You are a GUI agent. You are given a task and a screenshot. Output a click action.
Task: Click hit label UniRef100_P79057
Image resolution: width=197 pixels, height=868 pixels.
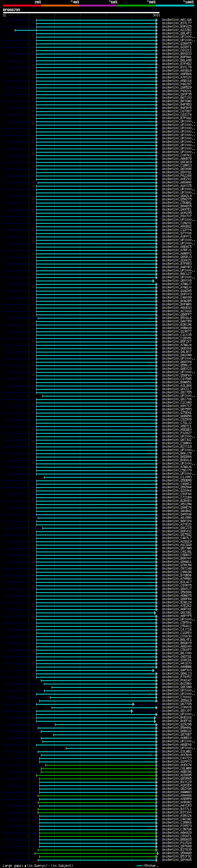tap(176, 677)
